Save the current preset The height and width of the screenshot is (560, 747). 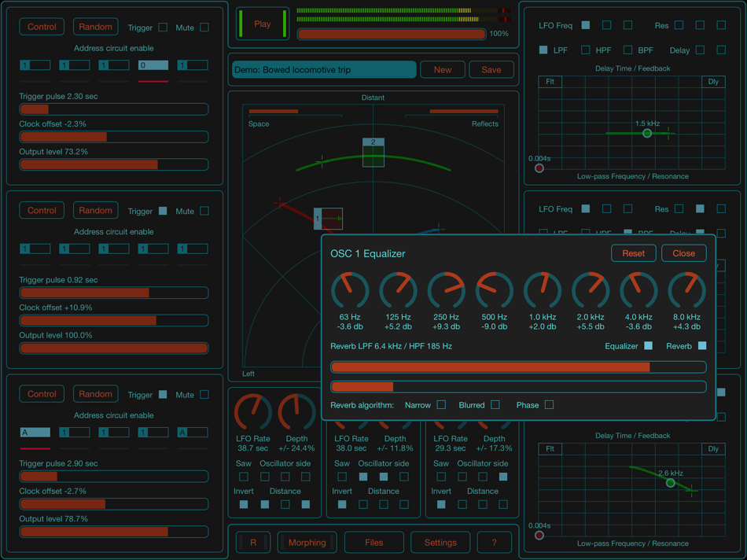491,69
